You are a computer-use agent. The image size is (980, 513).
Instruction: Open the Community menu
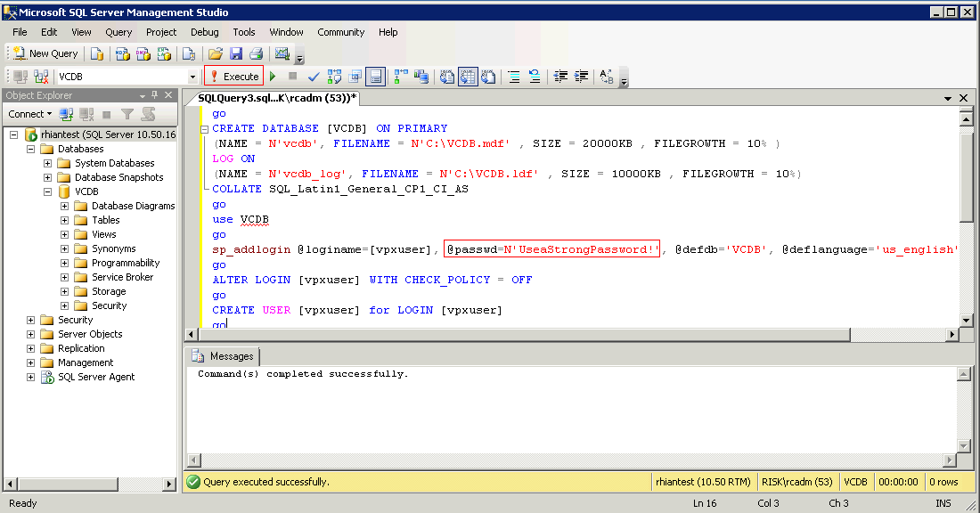(340, 32)
